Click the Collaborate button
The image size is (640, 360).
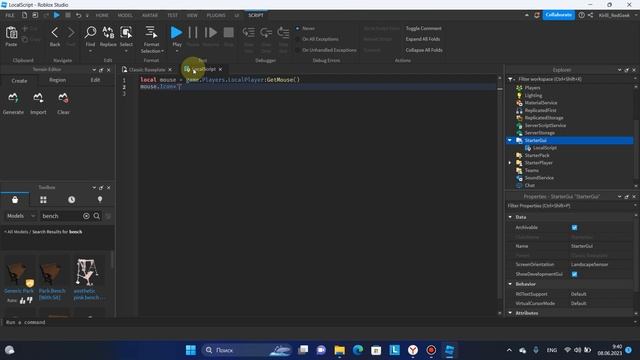tap(558, 15)
